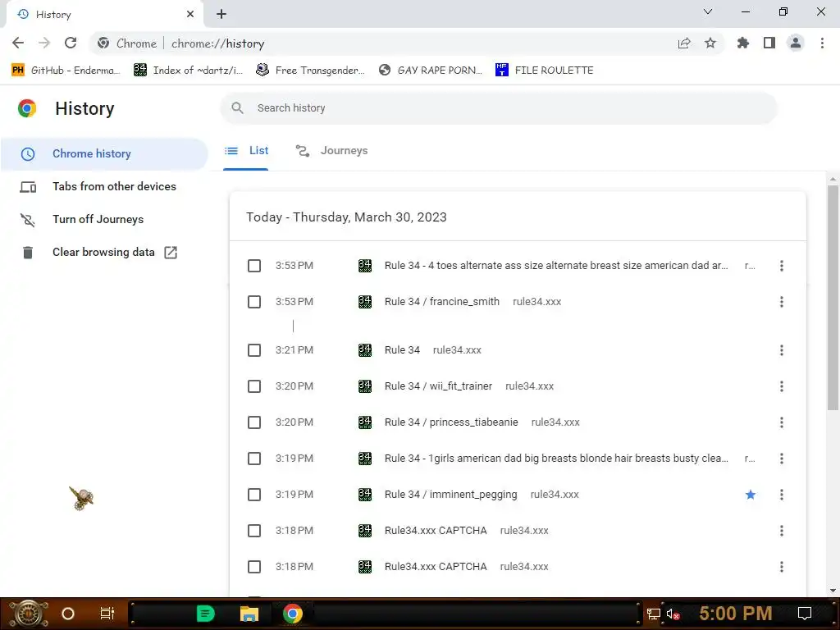
Task: Open actions menu for the imminent_pegging entry
Action: (782, 495)
